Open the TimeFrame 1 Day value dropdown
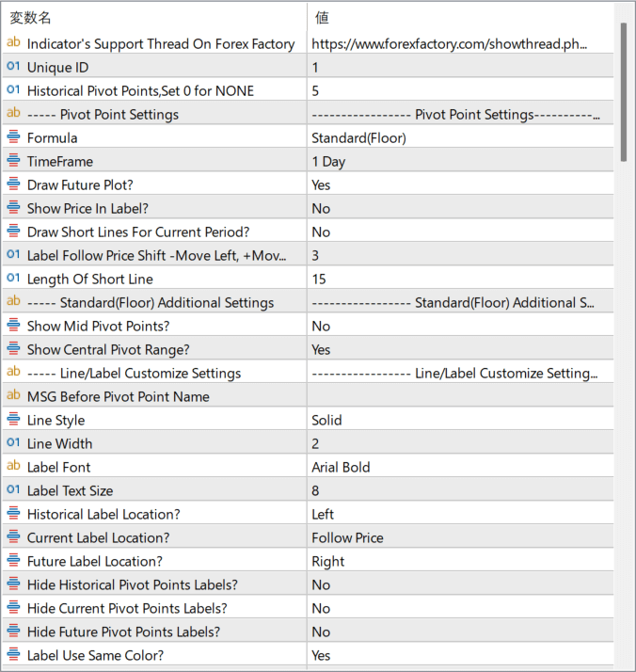 pyautogui.click(x=461, y=161)
